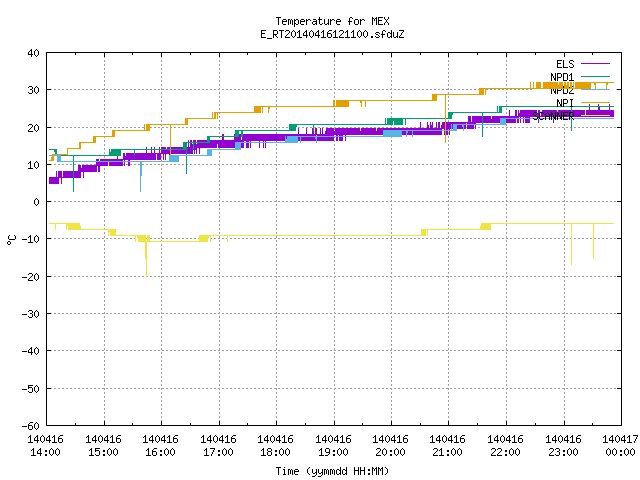640x480 pixels.
Task: Click the y-axis label 0
Action: coord(37,202)
